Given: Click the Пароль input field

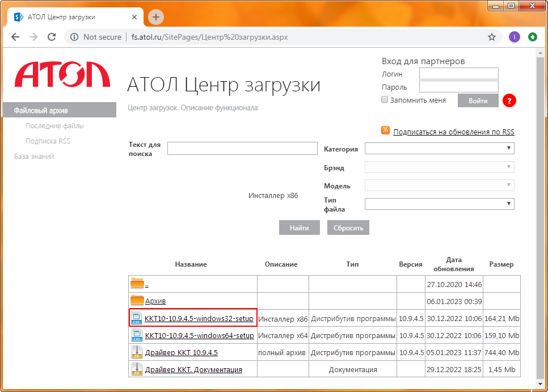Looking at the screenshot, I should point(458,86).
